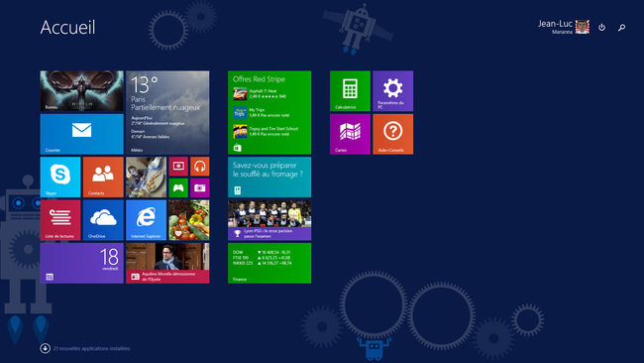Click the power button icon

pyautogui.click(x=601, y=27)
